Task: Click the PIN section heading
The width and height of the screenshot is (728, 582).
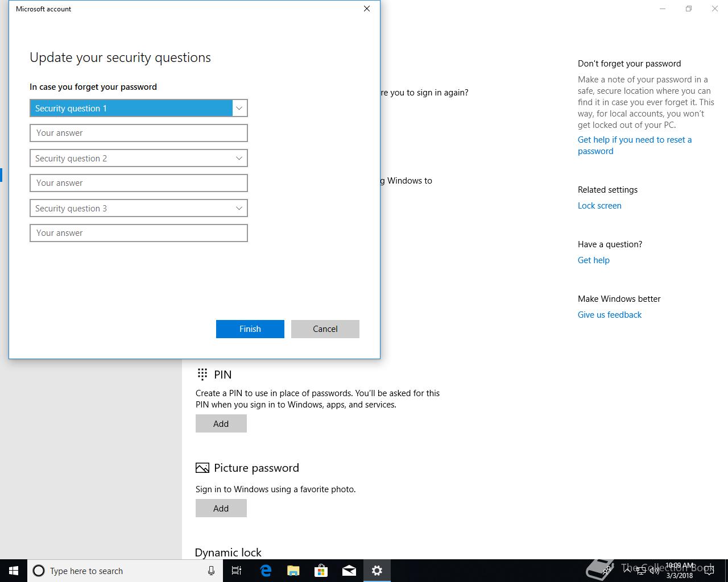Action: [223, 375]
